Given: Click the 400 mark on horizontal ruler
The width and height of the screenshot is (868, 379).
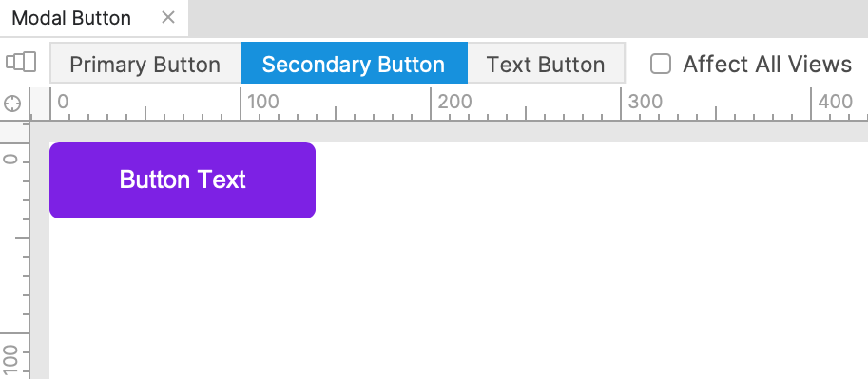Looking at the screenshot, I should 836,102.
